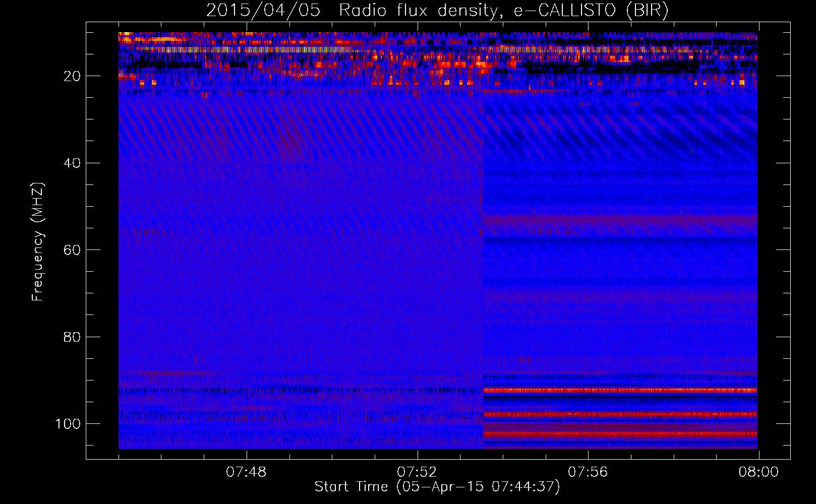Click the bright red band near 92 MHz

click(x=620, y=390)
